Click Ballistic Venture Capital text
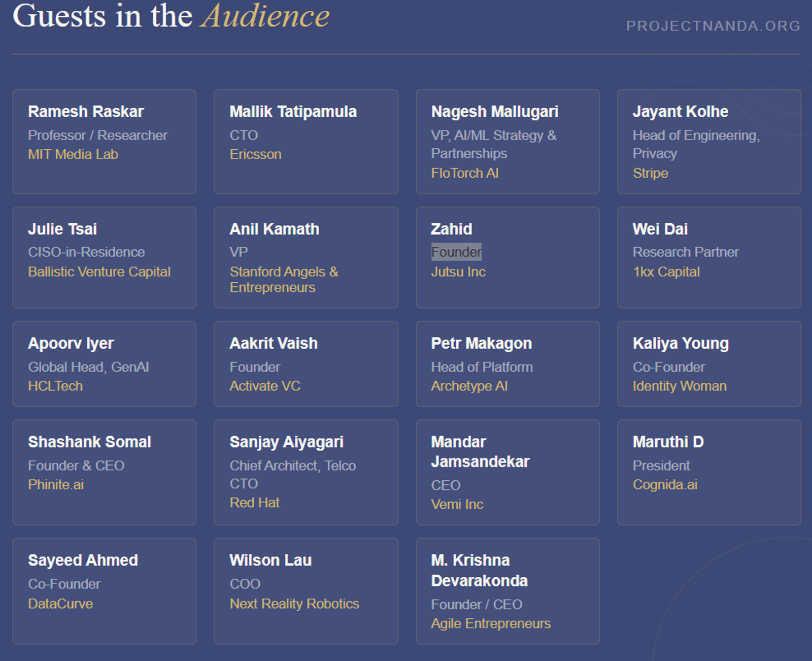Viewport: 812px width, 661px height. pyautogui.click(x=99, y=272)
